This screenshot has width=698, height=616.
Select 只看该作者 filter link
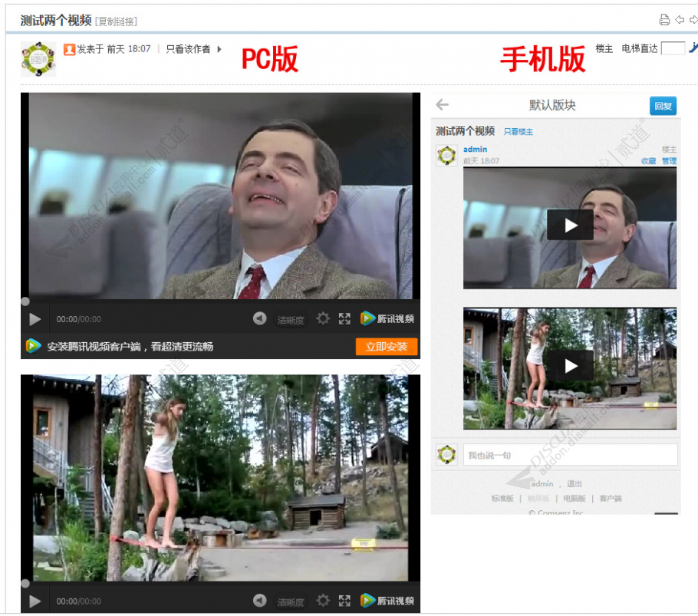(188, 49)
